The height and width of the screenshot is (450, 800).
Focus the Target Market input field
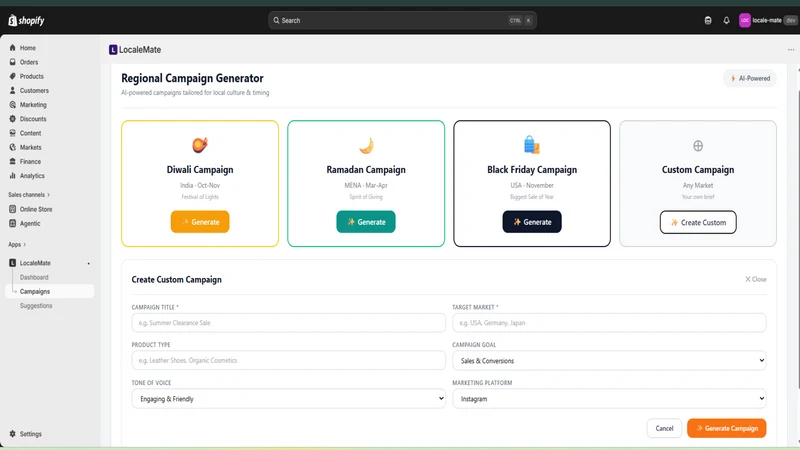coord(609,322)
